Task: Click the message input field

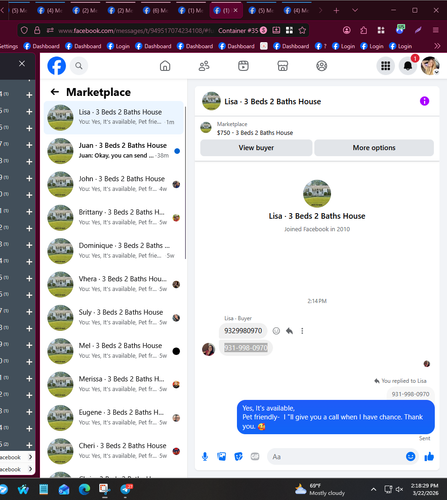Action: pyautogui.click(x=337, y=457)
